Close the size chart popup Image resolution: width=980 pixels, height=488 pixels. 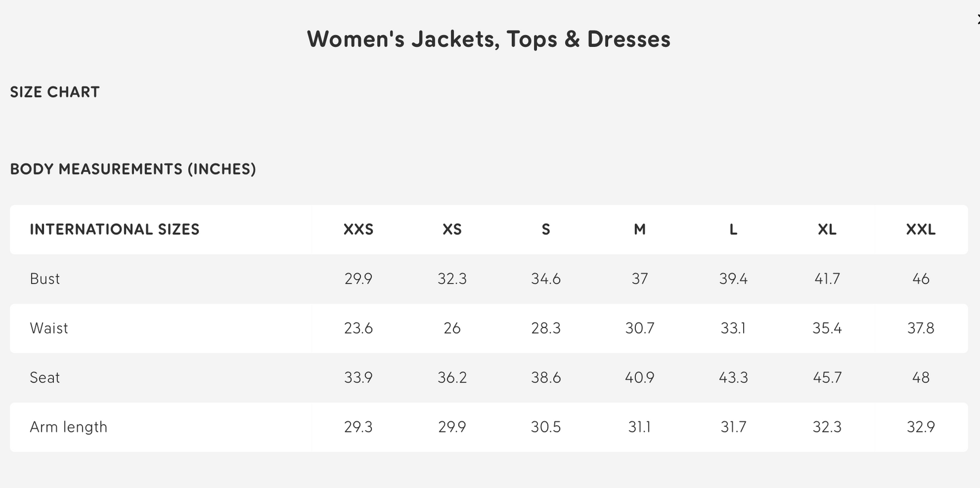pyautogui.click(x=978, y=20)
